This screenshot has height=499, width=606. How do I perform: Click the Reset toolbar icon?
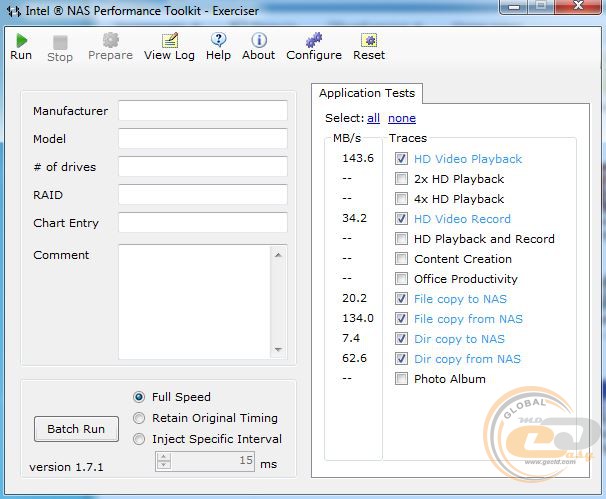click(x=369, y=40)
